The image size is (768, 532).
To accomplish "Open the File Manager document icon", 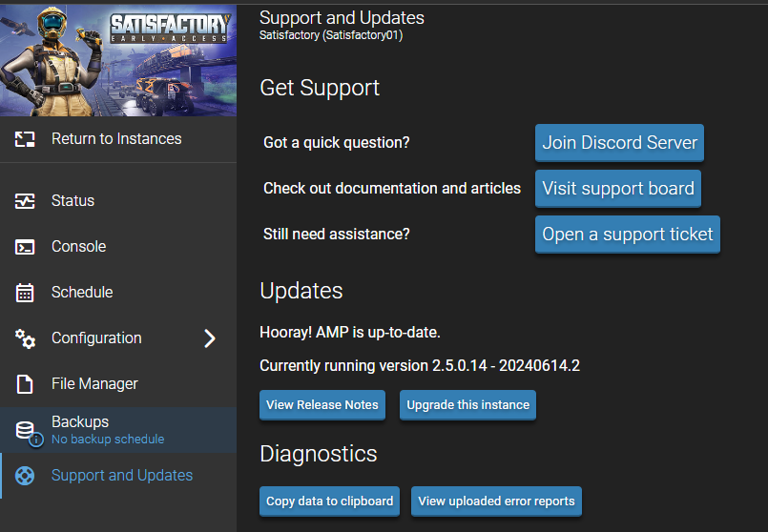I will pos(25,384).
